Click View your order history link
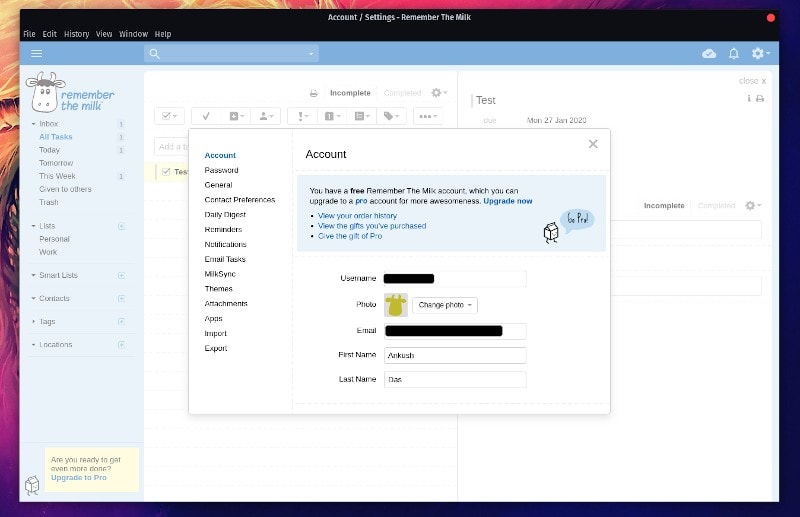Image resolution: width=800 pixels, height=517 pixels. coord(357,216)
